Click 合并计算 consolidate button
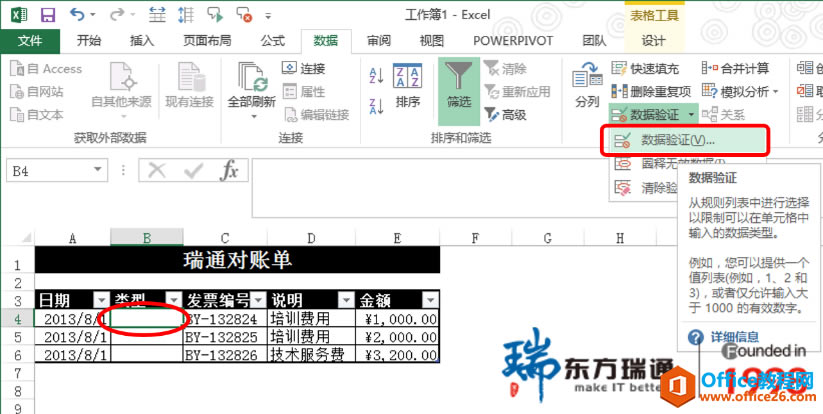Image resolution: width=823 pixels, height=414 pixels. [735, 69]
